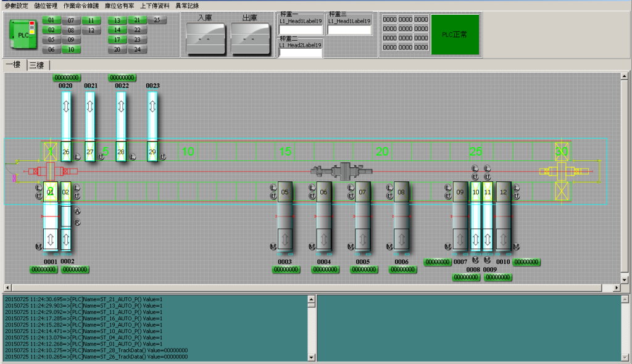Image resolution: width=632 pixels, height=364 pixels.
Task: Select station 05 conveyor block
Action: 285,192
